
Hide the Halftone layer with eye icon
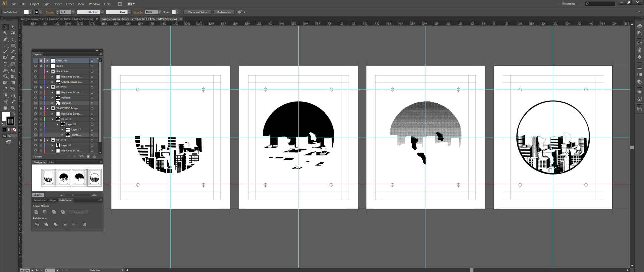(36, 98)
